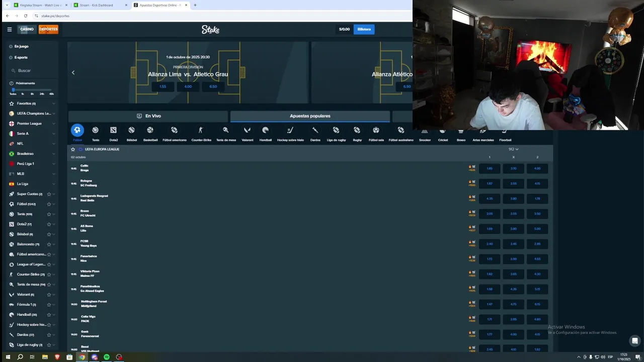Viewport: 644px width, 362px height.
Task: Favorite Super Cuotas with sidebar star
Action: coord(49,194)
